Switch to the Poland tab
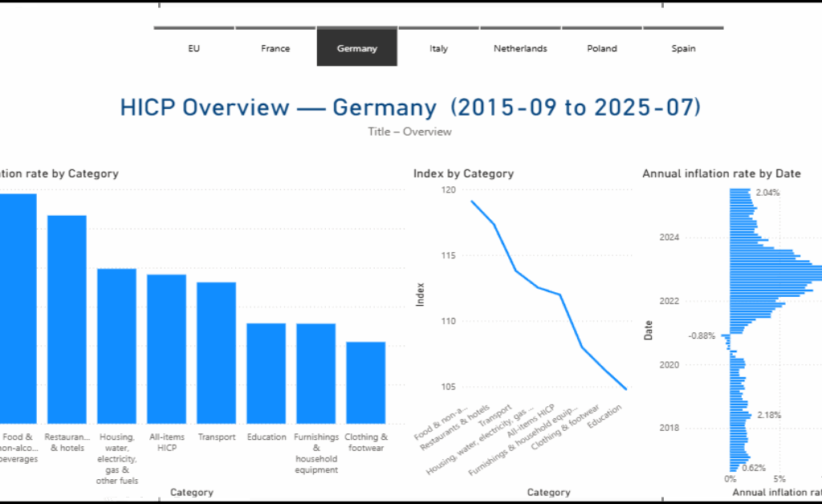The image size is (822, 504). 602,48
